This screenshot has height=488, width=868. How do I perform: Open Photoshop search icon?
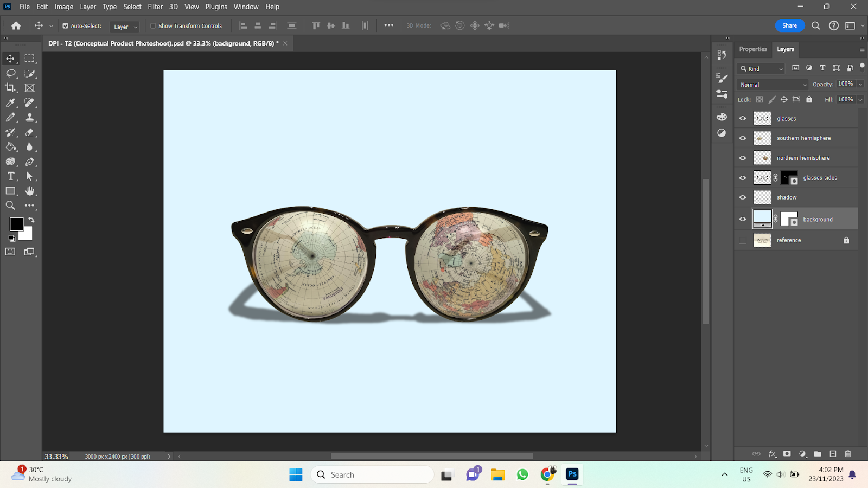coord(815,25)
